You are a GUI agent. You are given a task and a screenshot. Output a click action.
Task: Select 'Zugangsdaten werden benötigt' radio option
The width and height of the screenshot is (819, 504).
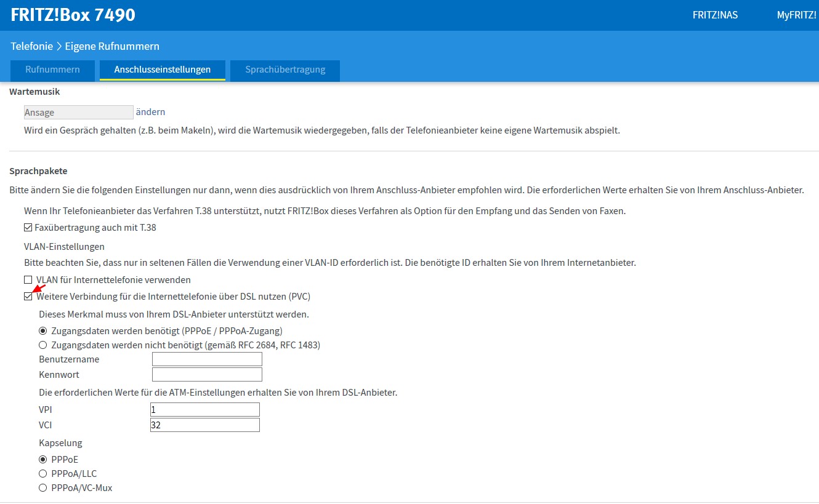[x=43, y=331]
